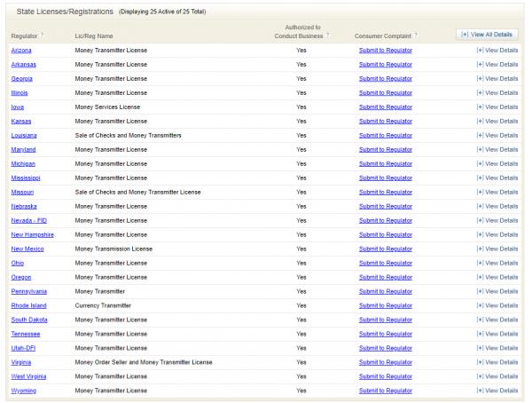532x403 pixels.
Task: Submit complaint to regulator for Wyoming
Action: (386, 391)
